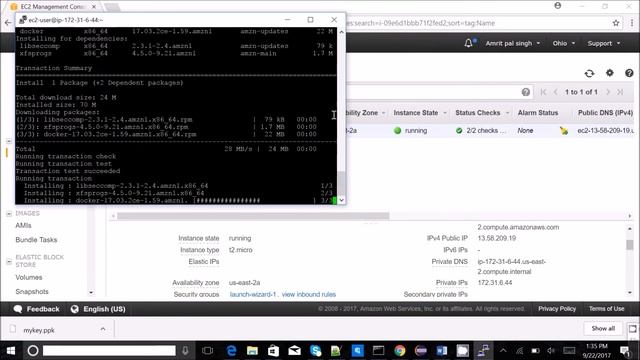Switch to EC2 Management Console tab
Image resolution: width=640 pixels, height=360 pixels.
53,7
